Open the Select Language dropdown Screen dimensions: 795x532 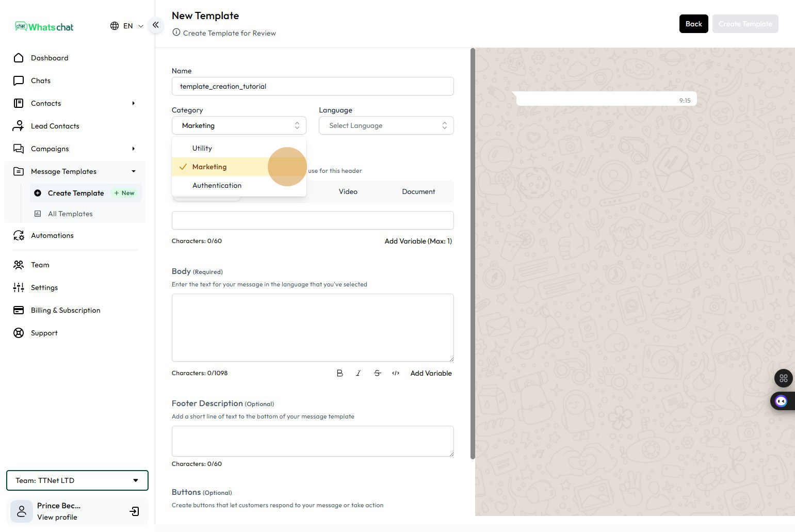point(386,125)
